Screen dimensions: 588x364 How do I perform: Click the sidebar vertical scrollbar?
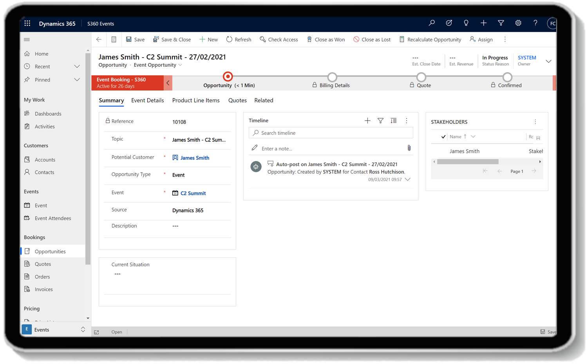point(88,158)
